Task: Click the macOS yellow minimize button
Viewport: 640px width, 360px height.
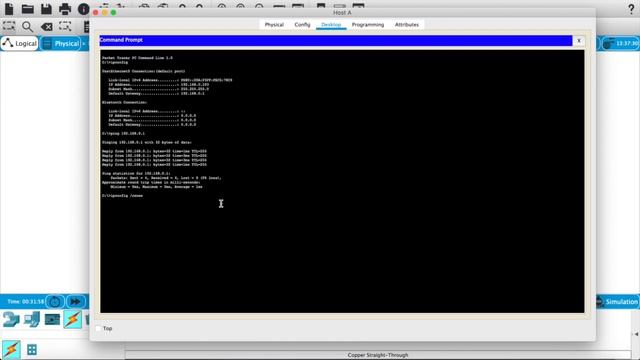Action: coord(104,13)
